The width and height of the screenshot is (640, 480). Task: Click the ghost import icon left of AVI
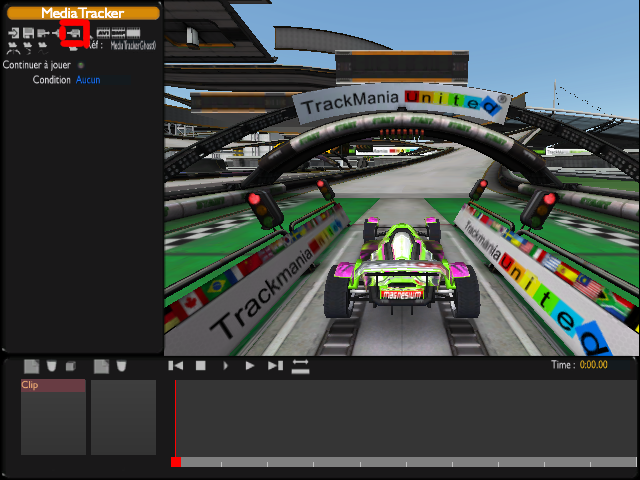coord(74,33)
